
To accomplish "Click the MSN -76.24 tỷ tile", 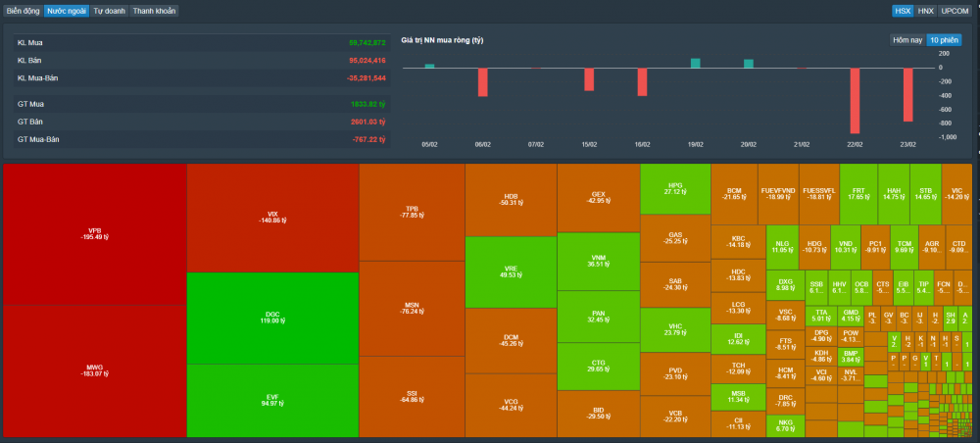I will [412, 309].
